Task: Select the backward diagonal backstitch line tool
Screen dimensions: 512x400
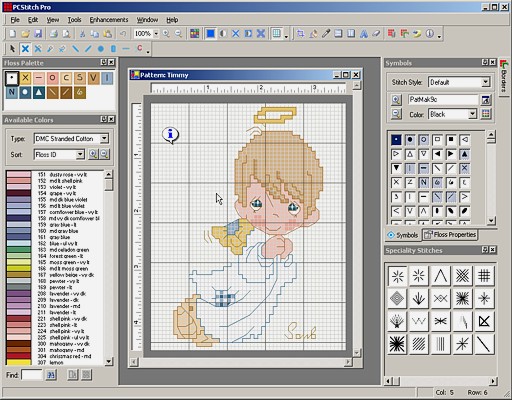Action: click(76, 49)
